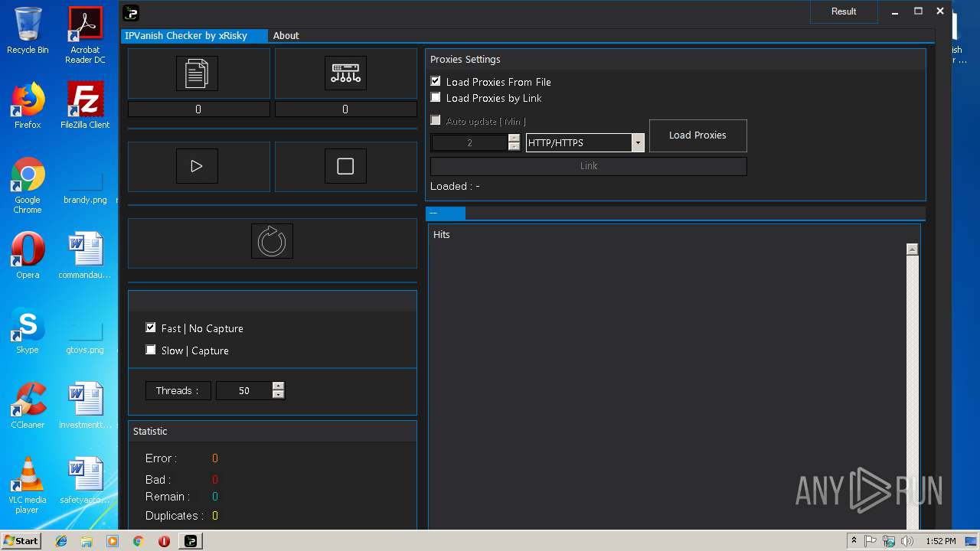The image size is (980, 551).
Task: Select Skype desktop shortcut
Action: tap(28, 330)
